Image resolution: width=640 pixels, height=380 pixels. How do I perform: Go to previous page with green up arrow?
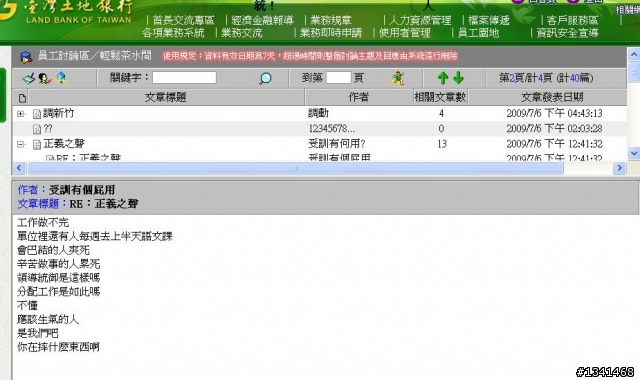pyautogui.click(x=443, y=78)
